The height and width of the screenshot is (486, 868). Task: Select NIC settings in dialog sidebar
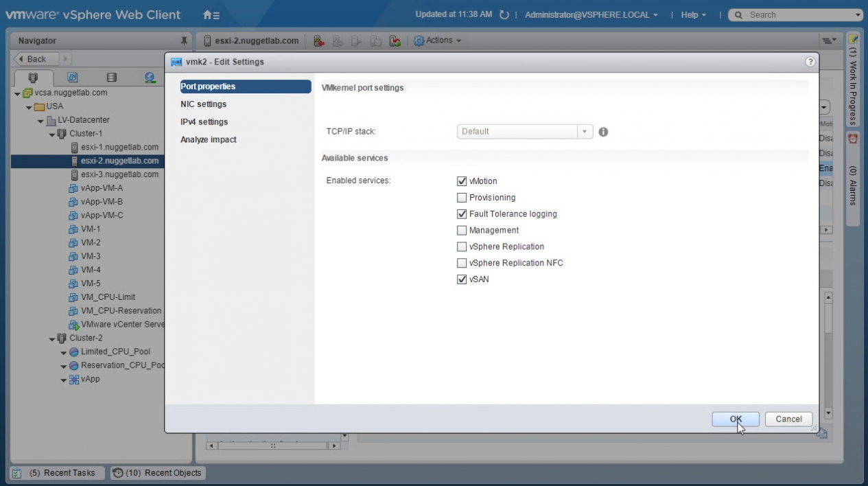(x=203, y=104)
